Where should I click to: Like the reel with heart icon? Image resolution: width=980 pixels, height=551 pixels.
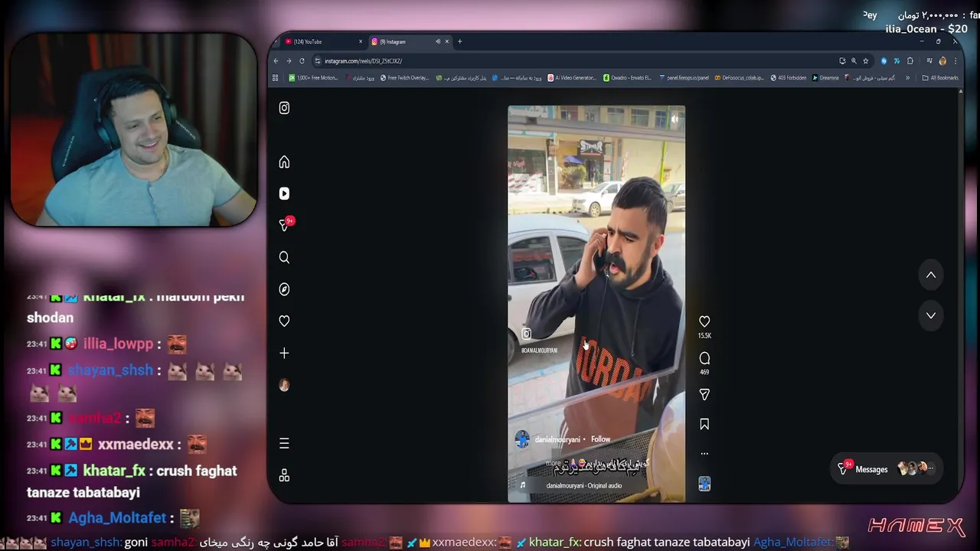coord(704,321)
